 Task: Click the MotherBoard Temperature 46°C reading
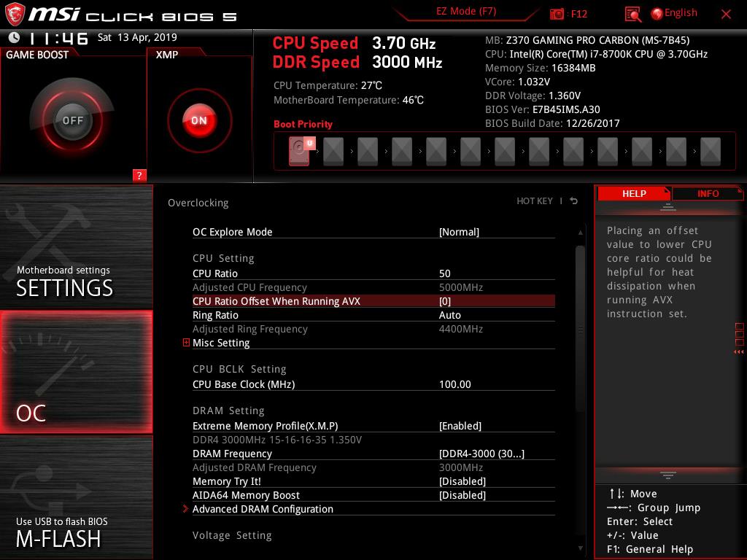pos(349,100)
